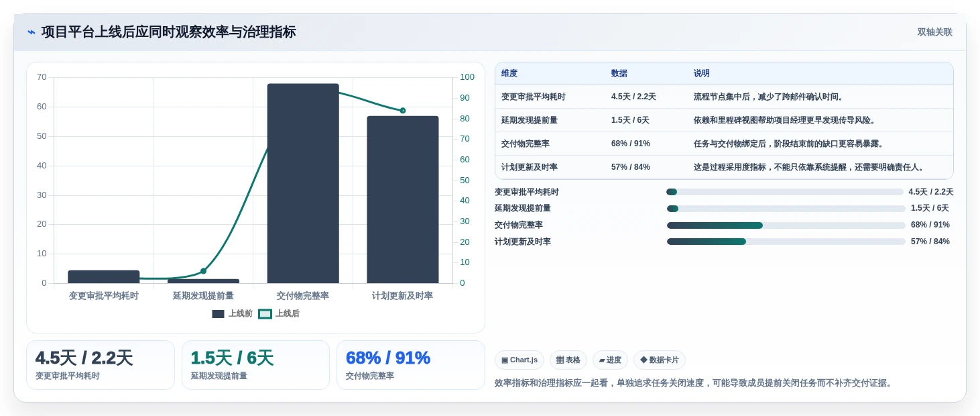Viewport: 980px width, 416px height.
Task: Select the 计划更新及时率 table row label
Action: click(x=530, y=167)
